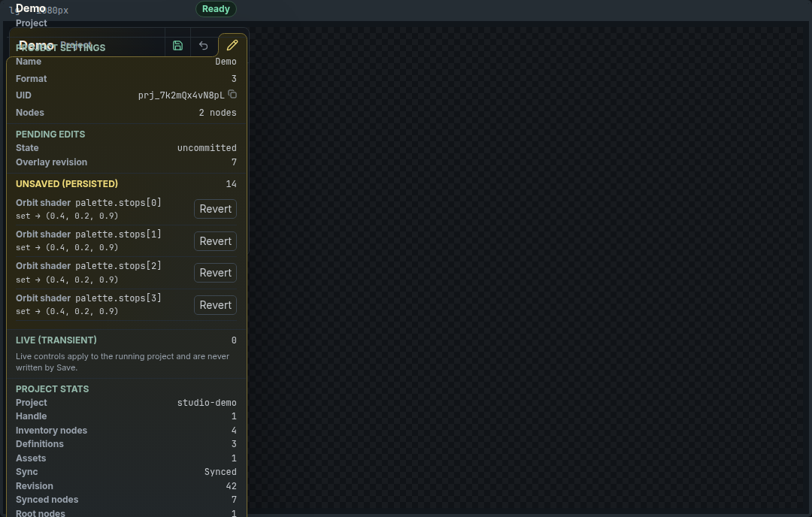Click the 'Assets' label
Viewport: 812px width, 517px height.
(31, 458)
